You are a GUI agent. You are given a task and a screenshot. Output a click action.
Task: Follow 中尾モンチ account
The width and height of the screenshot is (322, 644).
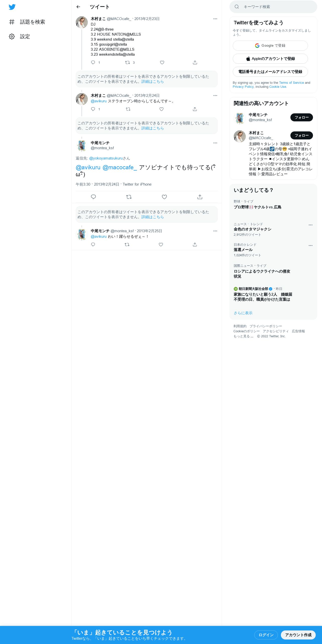[302, 117]
